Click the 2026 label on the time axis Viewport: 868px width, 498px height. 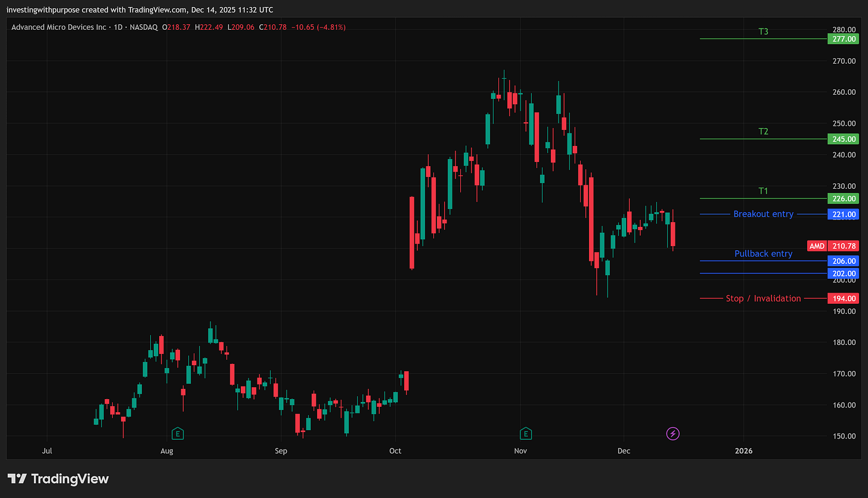coord(744,451)
